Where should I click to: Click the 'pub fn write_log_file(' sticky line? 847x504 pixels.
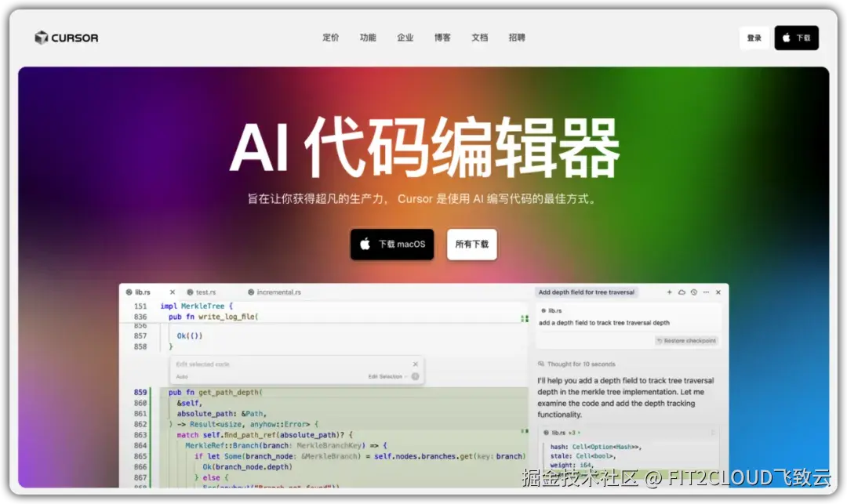tap(213, 317)
